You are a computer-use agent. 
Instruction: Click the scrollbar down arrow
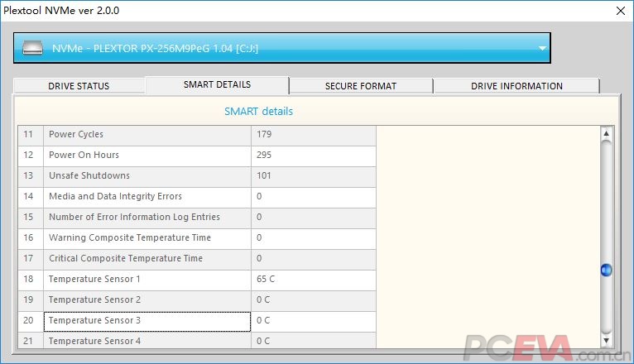point(606,341)
